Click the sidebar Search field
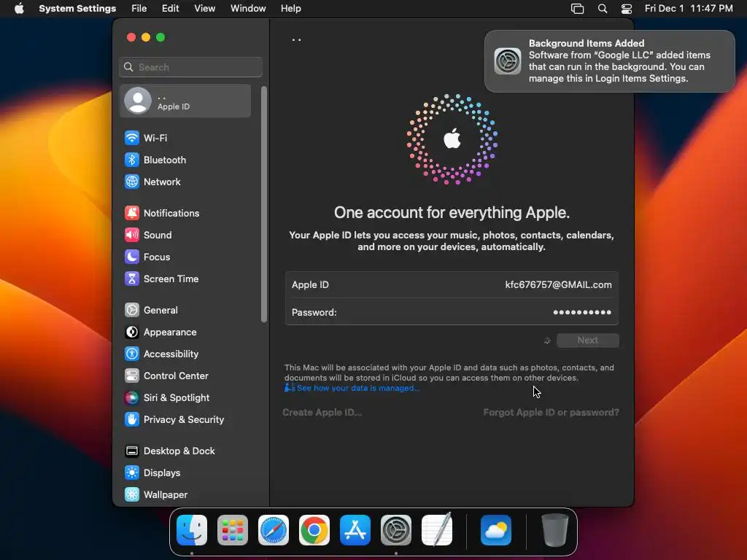The image size is (747, 560). tap(190, 67)
